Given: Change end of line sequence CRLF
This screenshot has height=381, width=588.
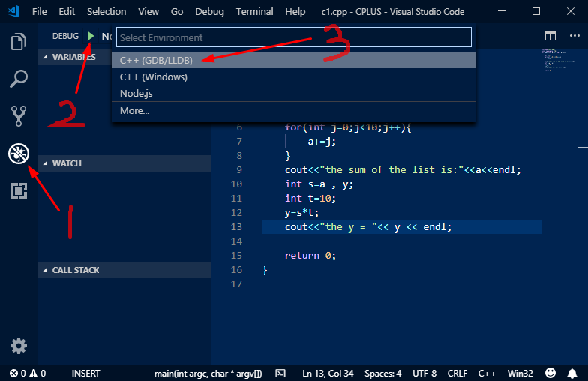Looking at the screenshot, I should click(x=457, y=373).
